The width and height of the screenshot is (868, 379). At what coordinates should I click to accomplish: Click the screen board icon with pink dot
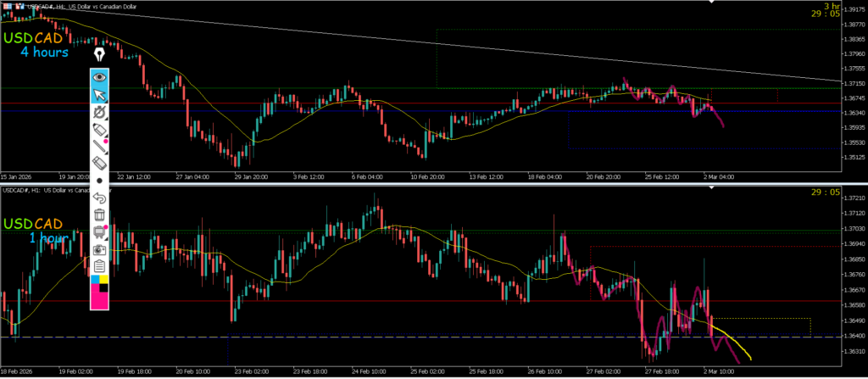click(100, 231)
